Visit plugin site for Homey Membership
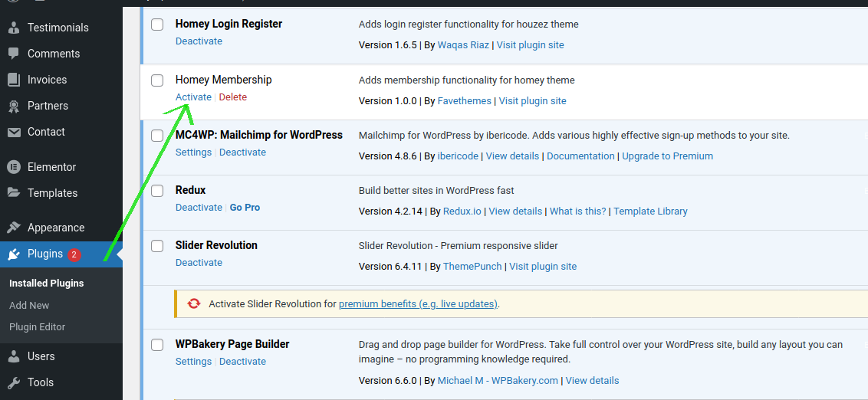The width and height of the screenshot is (868, 400). 533,101
